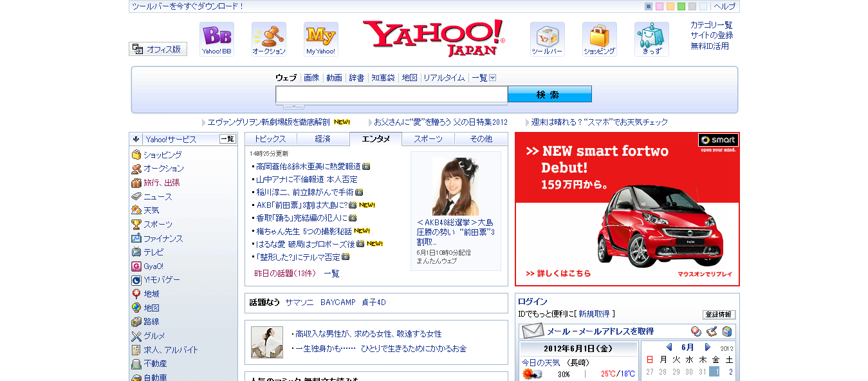Open 高岡蒼佑&鈴木亜美に熱愛報道 headline
868x381 pixels.
(x=308, y=167)
